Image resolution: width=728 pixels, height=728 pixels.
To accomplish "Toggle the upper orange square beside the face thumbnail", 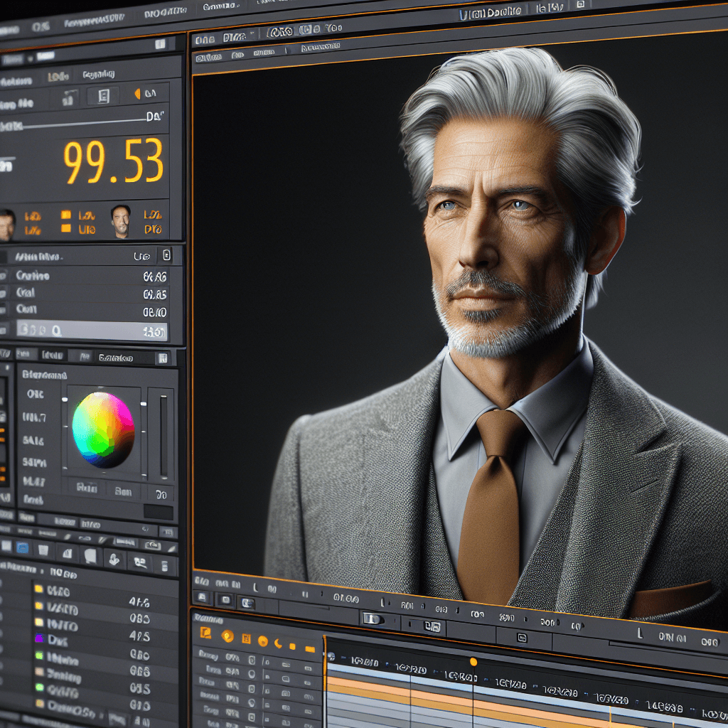I will 65,215.
